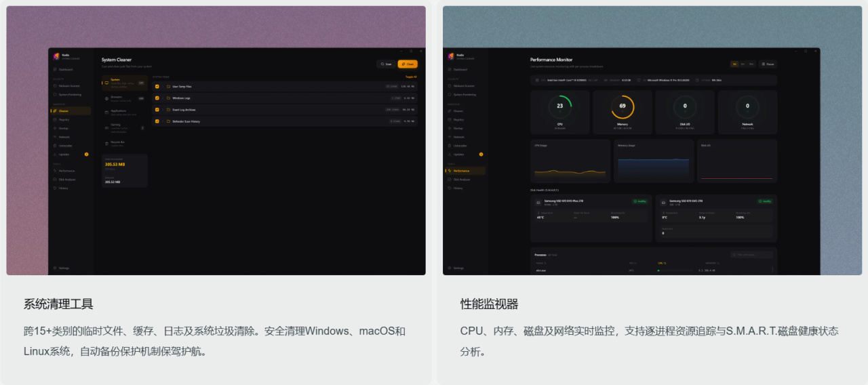The height and width of the screenshot is (385, 868).
Task: Click drive icon of Samsung SSD 870 EVO card
Action: 663,202
